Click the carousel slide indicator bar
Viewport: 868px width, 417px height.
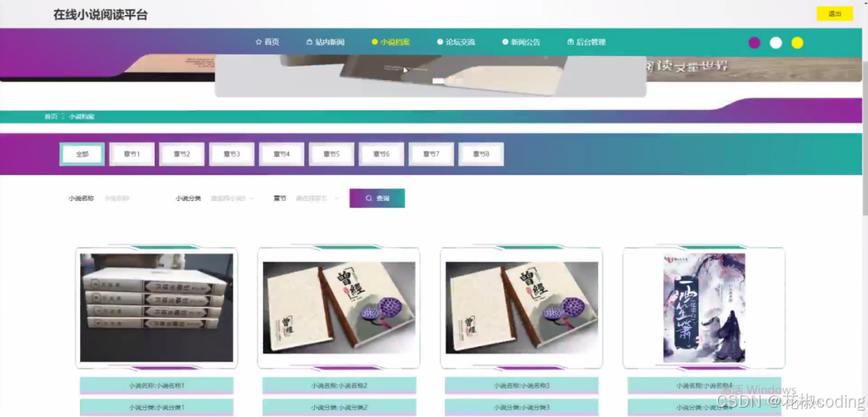tap(439, 81)
